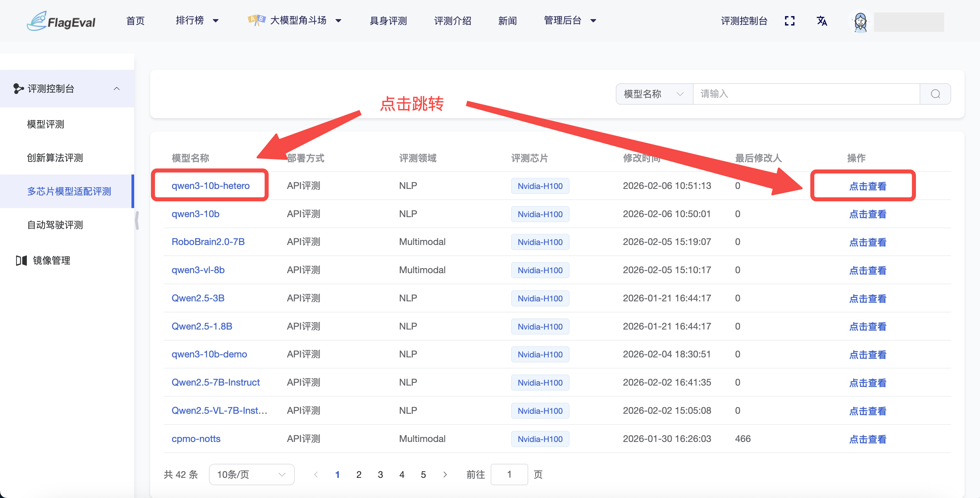Click the FlagEval logo
This screenshot has width=980, height=498.
61,20
